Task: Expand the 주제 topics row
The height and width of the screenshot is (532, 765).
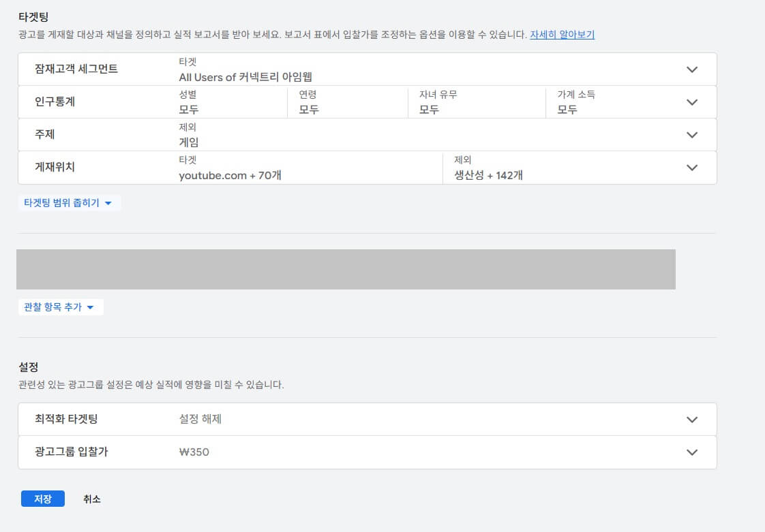Action: [693, 134]
